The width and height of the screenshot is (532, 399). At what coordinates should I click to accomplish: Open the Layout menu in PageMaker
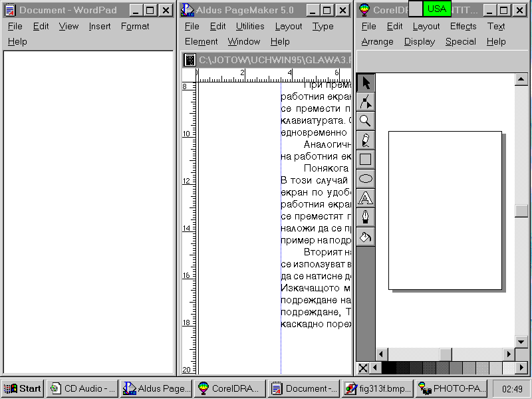click(289, 26)
